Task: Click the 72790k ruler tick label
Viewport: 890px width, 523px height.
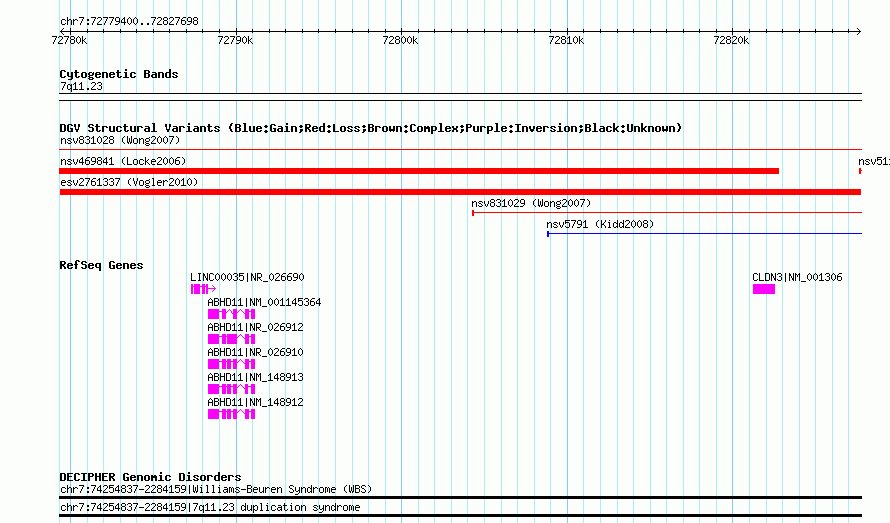Action: 235,40
